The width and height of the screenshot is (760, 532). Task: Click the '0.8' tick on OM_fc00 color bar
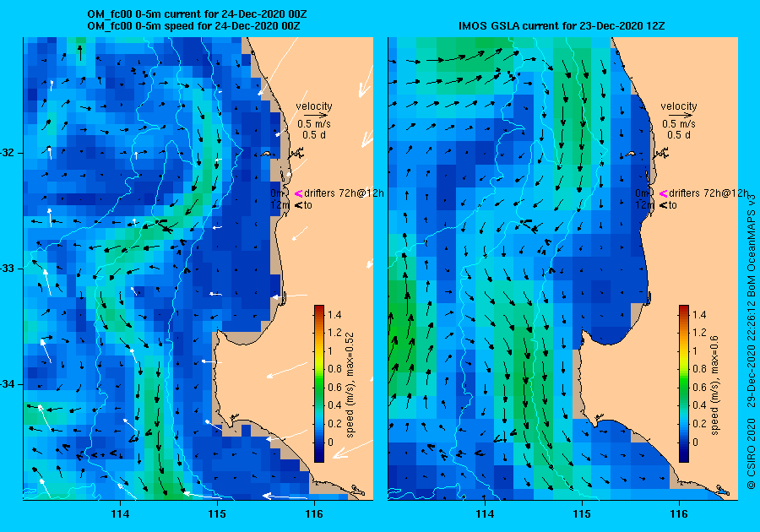(x=334, y=369)
